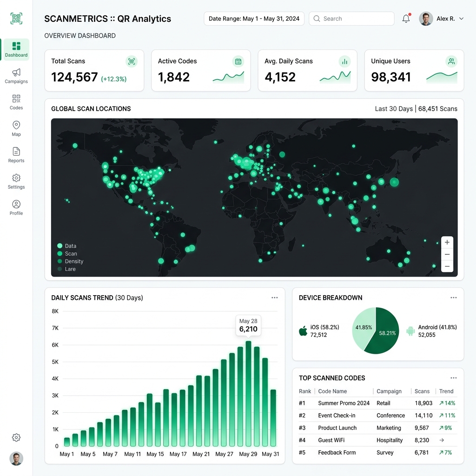The height and width of the screenshot is (476, 476).
Task: Open Reports in the sidebar
Action: (16, 155)
